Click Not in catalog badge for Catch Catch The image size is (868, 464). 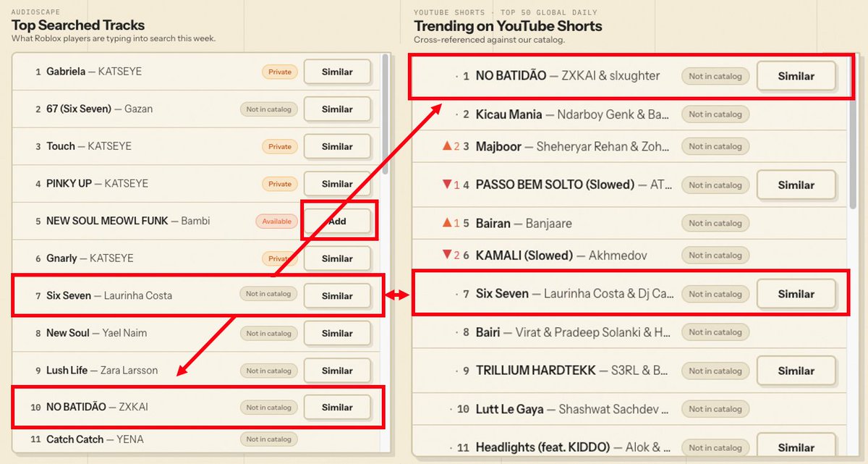(x=268, y=439)
